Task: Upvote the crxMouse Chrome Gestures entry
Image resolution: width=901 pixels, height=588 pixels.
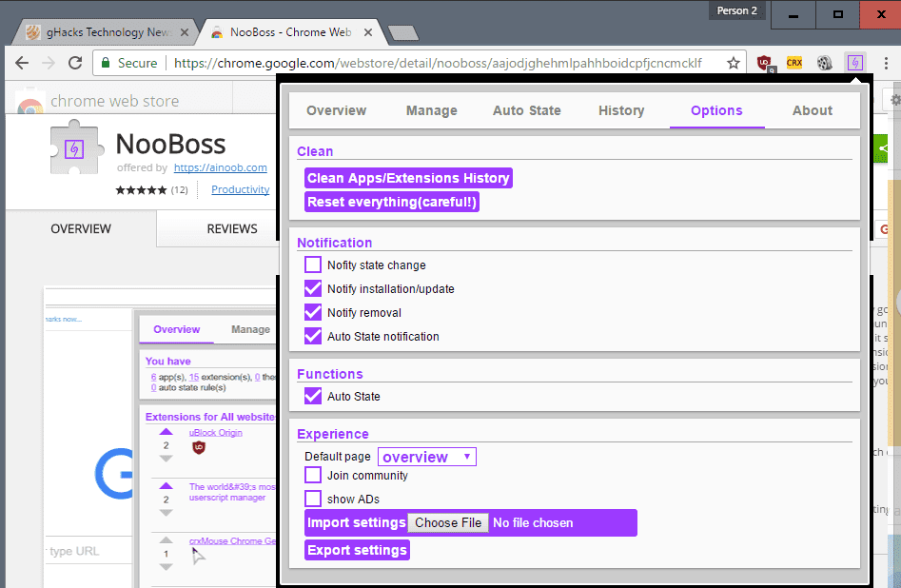Action: (166, 539)
